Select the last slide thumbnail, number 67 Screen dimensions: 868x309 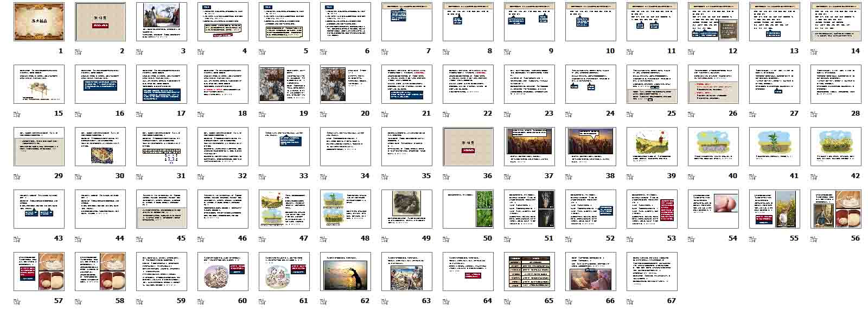tap(652, 272)
